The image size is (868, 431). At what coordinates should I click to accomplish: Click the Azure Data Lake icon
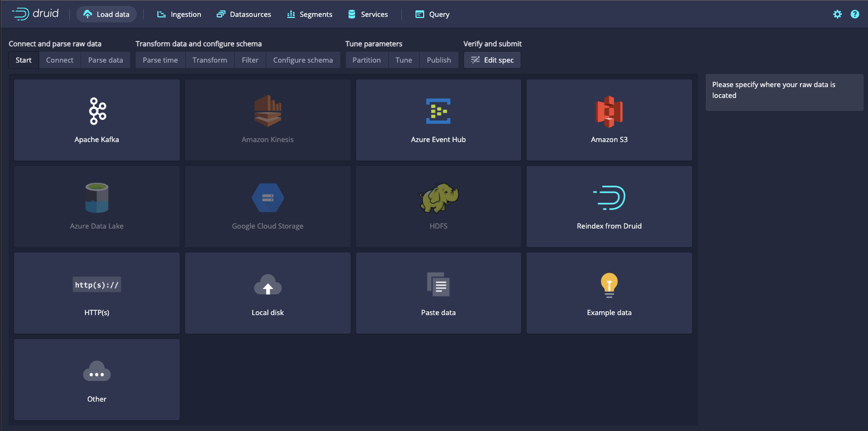coord(97,198)
